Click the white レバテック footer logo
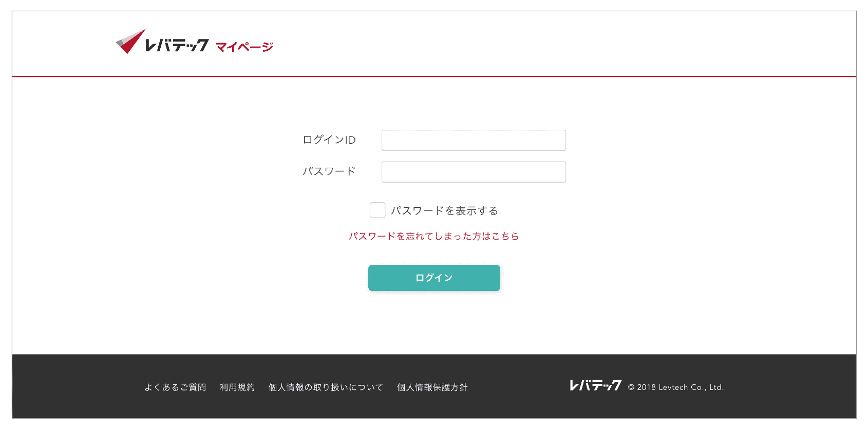The height and width of the screenshot is (431, 868). (x=596, y=385)
